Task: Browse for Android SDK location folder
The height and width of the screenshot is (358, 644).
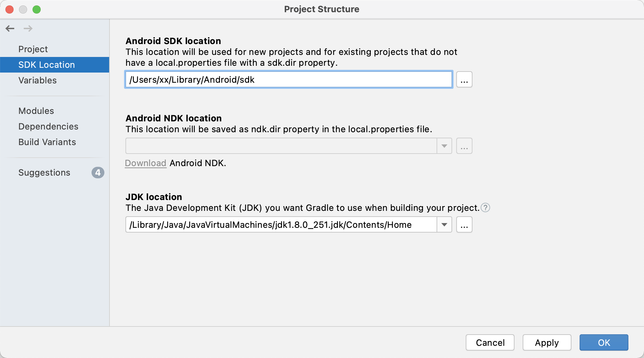Action: 464,80
